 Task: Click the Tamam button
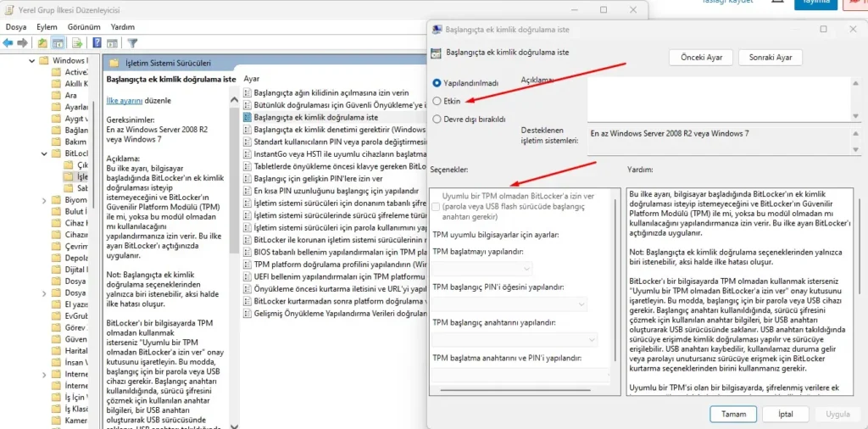click(733, 415)
